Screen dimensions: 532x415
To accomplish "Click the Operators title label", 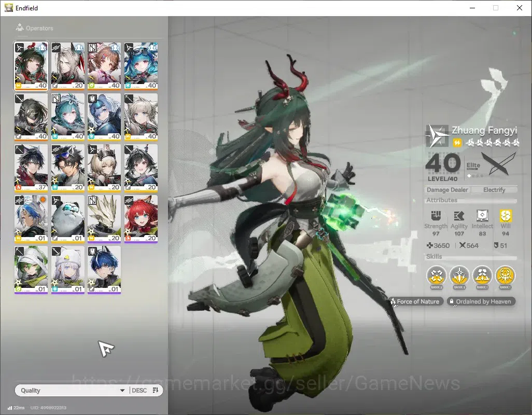I will pyautogui.click(x=39, y=28).
